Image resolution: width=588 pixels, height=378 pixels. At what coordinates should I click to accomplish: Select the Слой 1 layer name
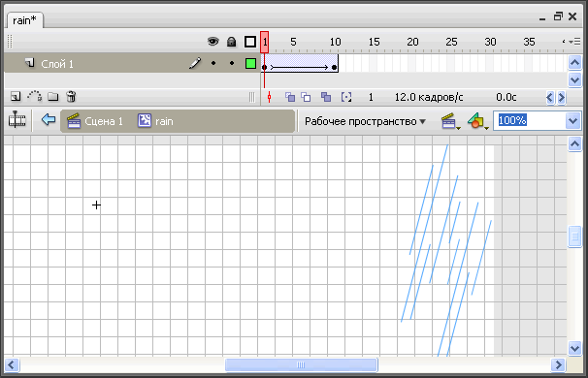(x=57, y=64)
